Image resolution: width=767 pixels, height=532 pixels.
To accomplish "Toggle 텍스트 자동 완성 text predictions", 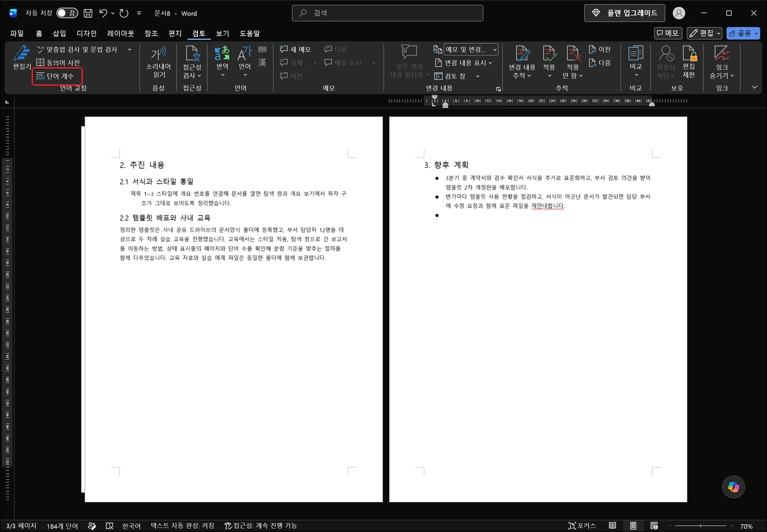I will point(183,526).
